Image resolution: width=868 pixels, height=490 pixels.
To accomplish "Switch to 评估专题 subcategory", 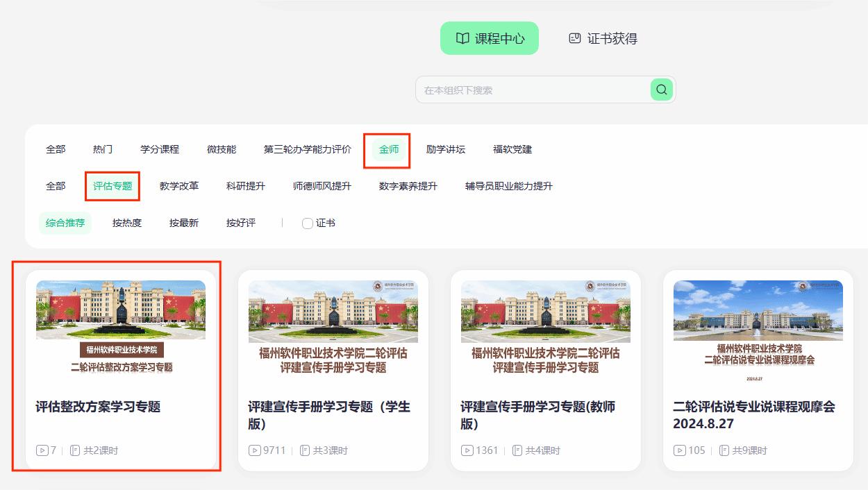I will pos(112,186).
